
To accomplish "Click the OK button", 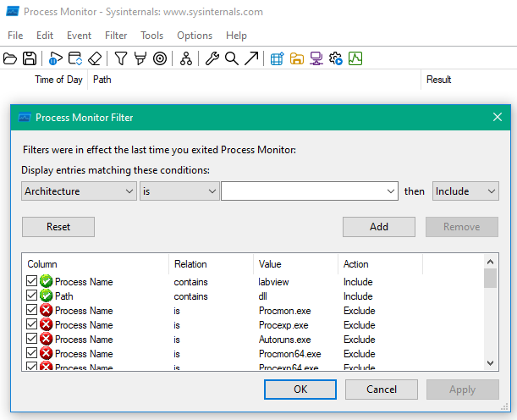I will (300, 390).
